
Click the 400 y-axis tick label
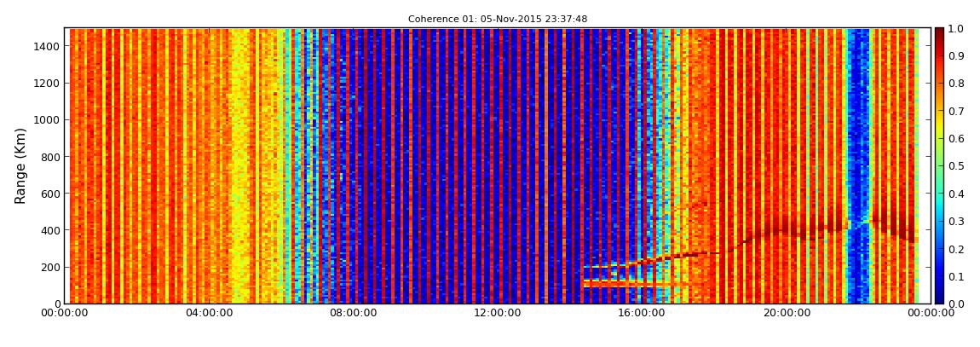point(50,231)
